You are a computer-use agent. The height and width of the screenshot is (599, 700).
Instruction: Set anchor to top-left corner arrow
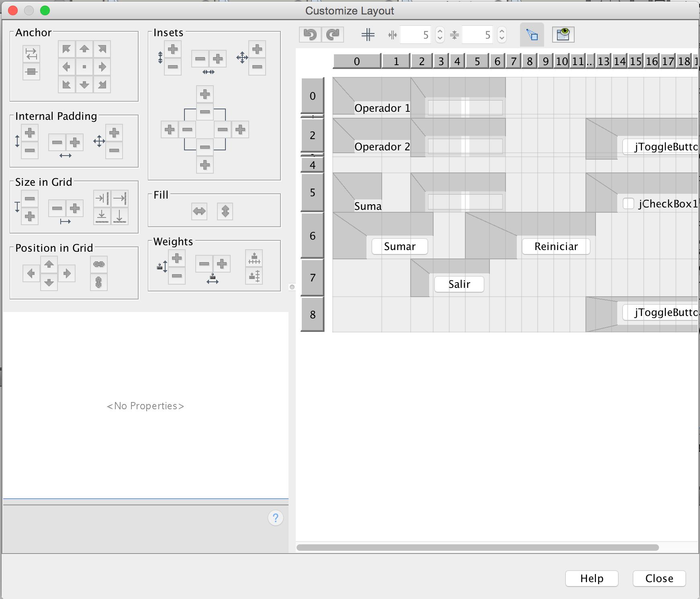pos(67,49)
